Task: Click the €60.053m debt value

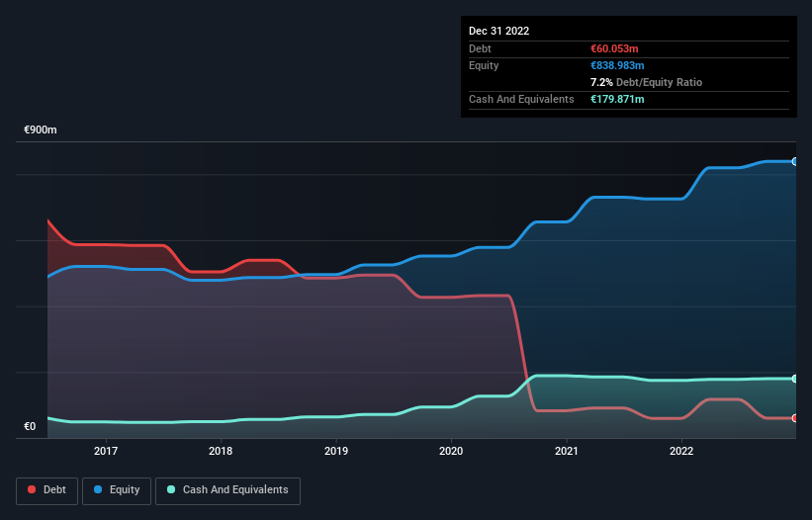Action: tap(614, 48)
